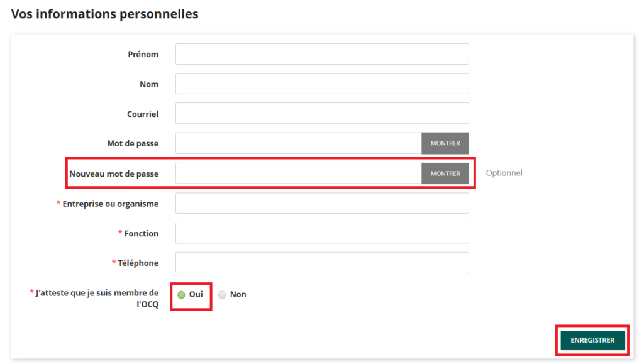644x364 pixels.
Task: Choose the Non radio option
Action: click(222, 294)
